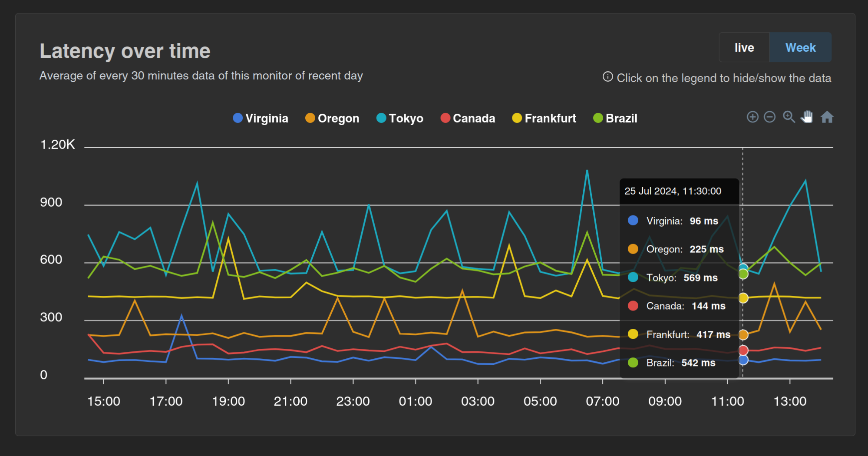
Task: Click the Oregon orange marker at 11:30
Action: pos(743,335)
